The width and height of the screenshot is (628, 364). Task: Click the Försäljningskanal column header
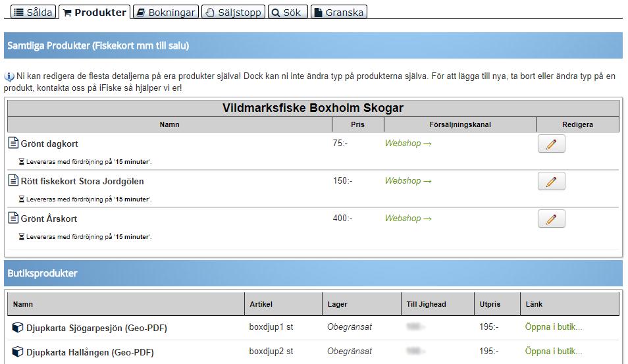(460, 124)
